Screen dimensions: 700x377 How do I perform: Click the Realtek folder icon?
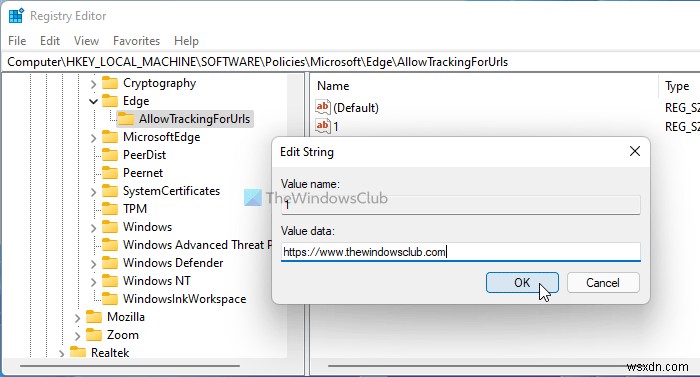78,352
